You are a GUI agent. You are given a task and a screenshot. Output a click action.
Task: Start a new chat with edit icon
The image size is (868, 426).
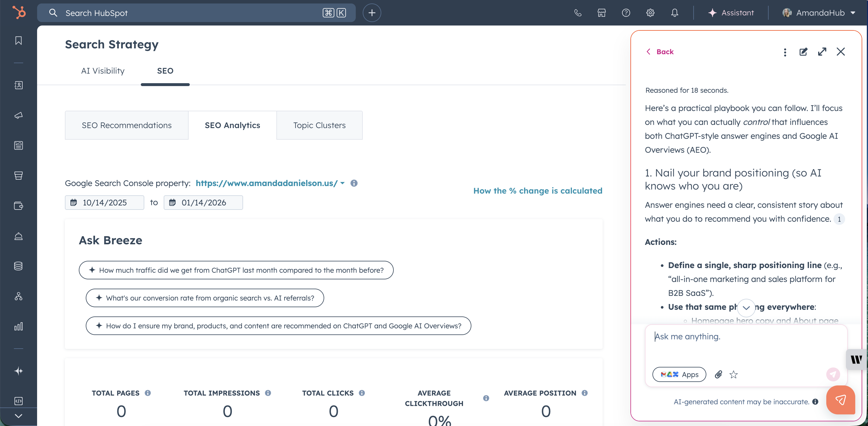(x=803, y=52)
